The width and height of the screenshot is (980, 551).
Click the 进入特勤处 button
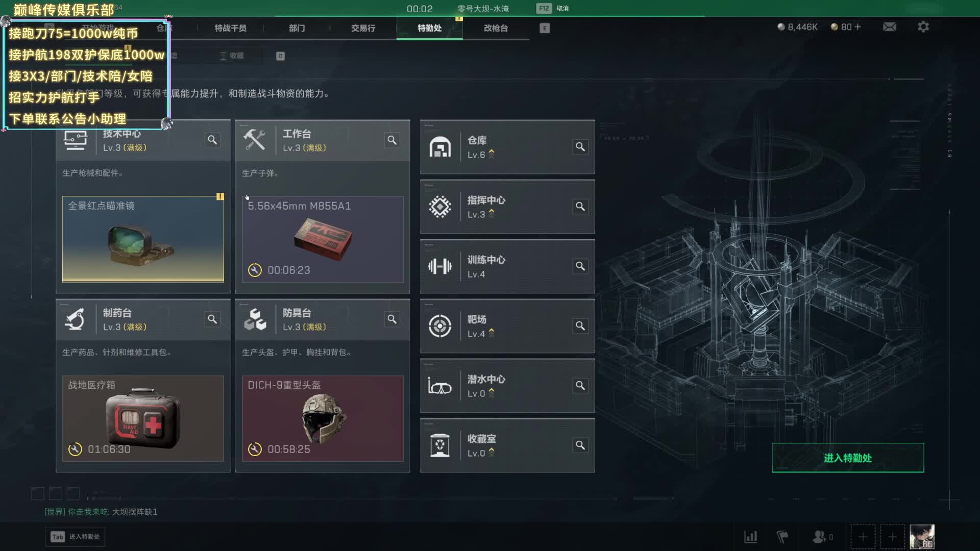pyautogui.click(x=847, y=458)
